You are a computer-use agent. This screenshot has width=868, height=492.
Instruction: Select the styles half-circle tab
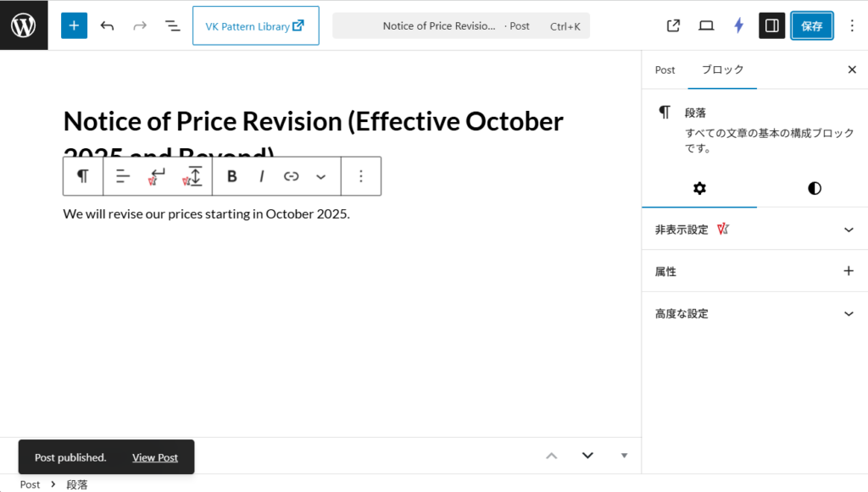(814, 188)
